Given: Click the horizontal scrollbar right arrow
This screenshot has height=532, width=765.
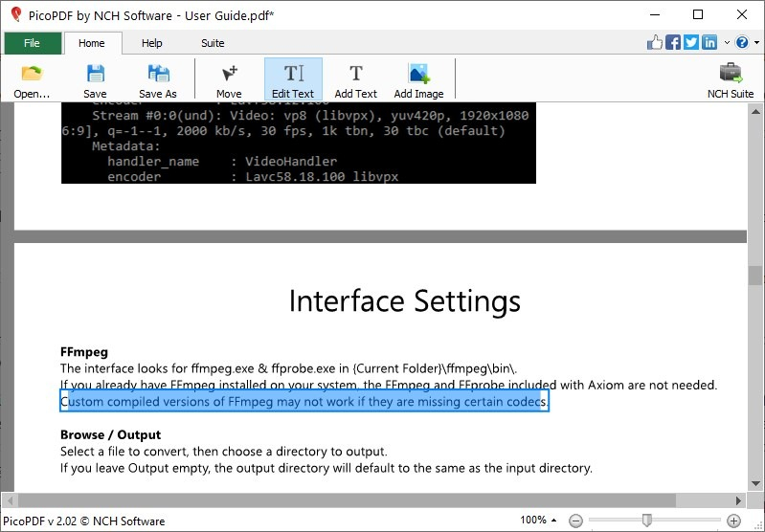Looking at the screenshot, I should pyautogui.click(x=738, y=500).
